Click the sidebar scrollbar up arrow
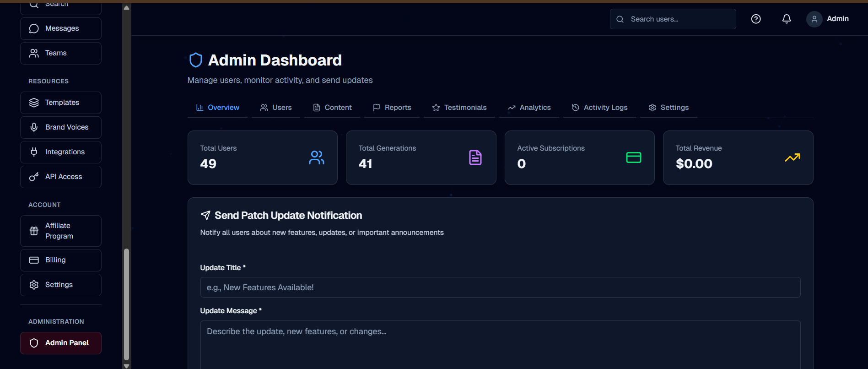The image size is (868, 369). [127, 7]
